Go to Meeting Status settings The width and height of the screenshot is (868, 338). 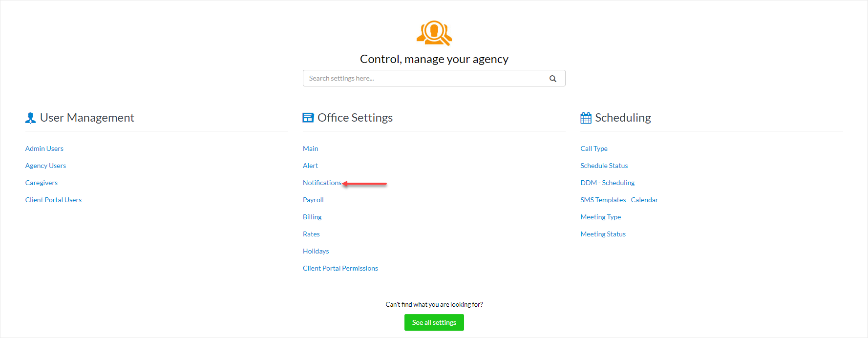(x=603, y=234)
